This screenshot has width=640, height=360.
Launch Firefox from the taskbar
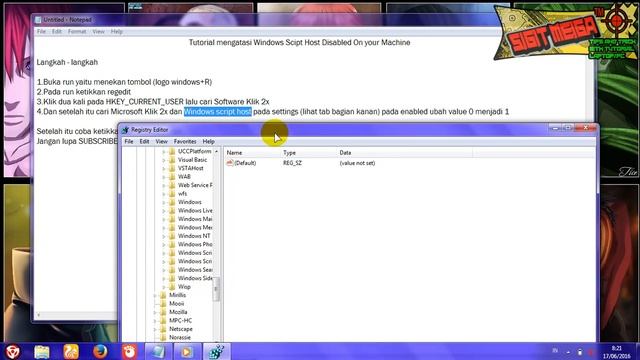click(100, 351)
